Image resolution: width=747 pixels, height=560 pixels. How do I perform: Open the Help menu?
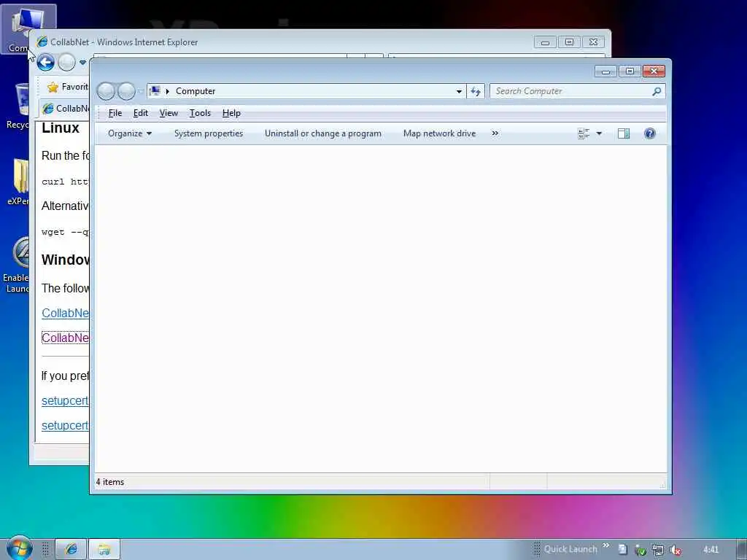click(x=231, y=113)
